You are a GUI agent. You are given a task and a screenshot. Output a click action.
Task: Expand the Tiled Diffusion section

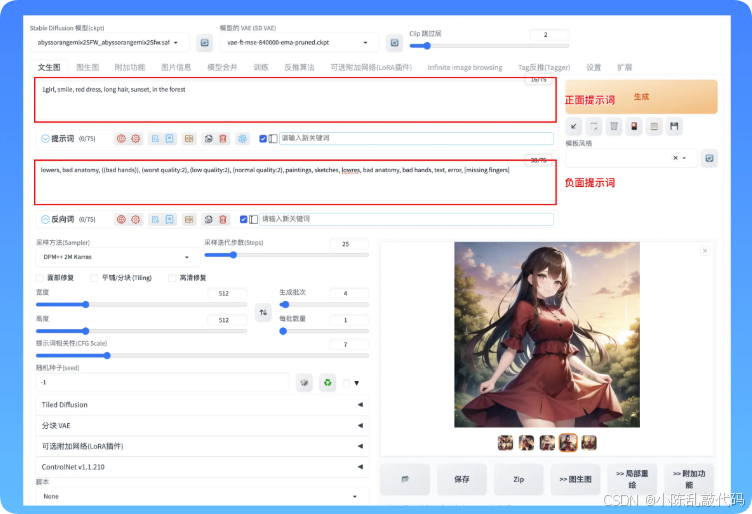(x=202, y=405)
